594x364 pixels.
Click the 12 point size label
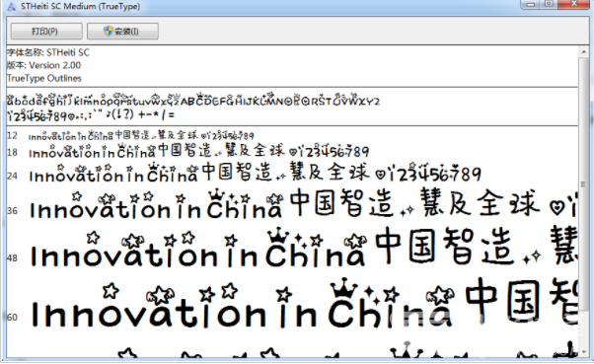click(12, 135)
